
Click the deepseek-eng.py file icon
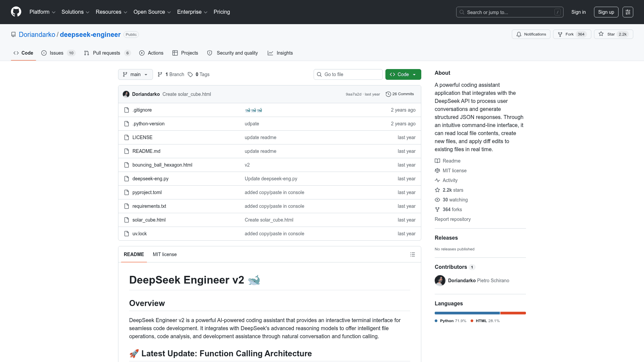point(126,179)
